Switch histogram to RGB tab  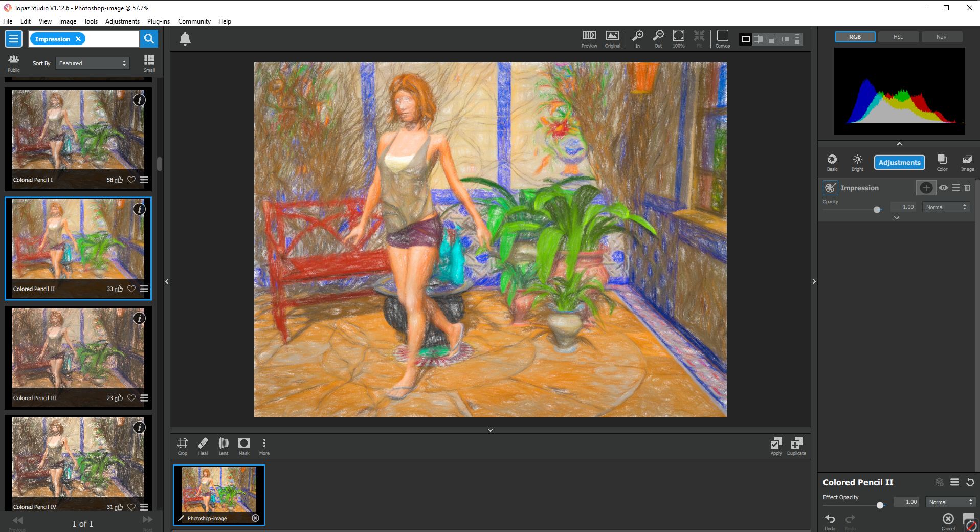[855, 37]
